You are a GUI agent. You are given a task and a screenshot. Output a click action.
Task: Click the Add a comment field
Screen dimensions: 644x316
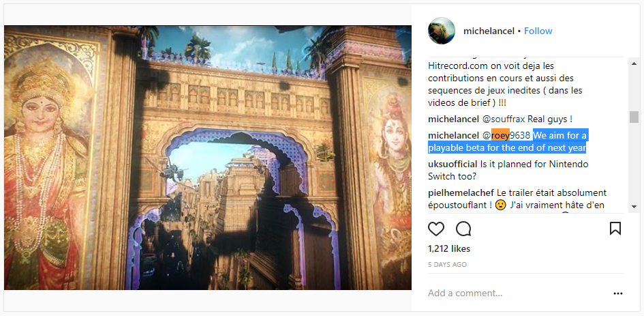tap(517, 293)
